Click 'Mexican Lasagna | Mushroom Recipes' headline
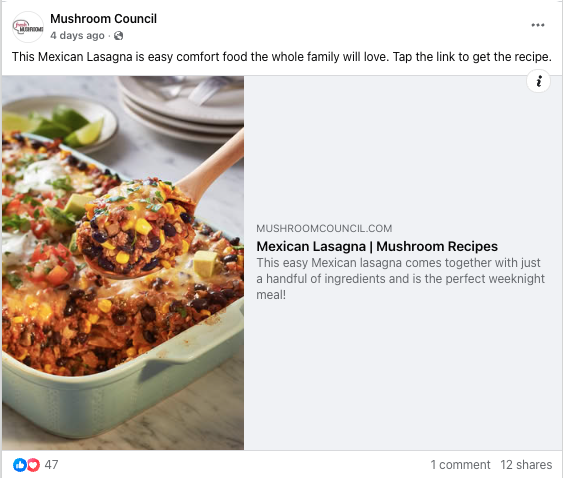 377,246
